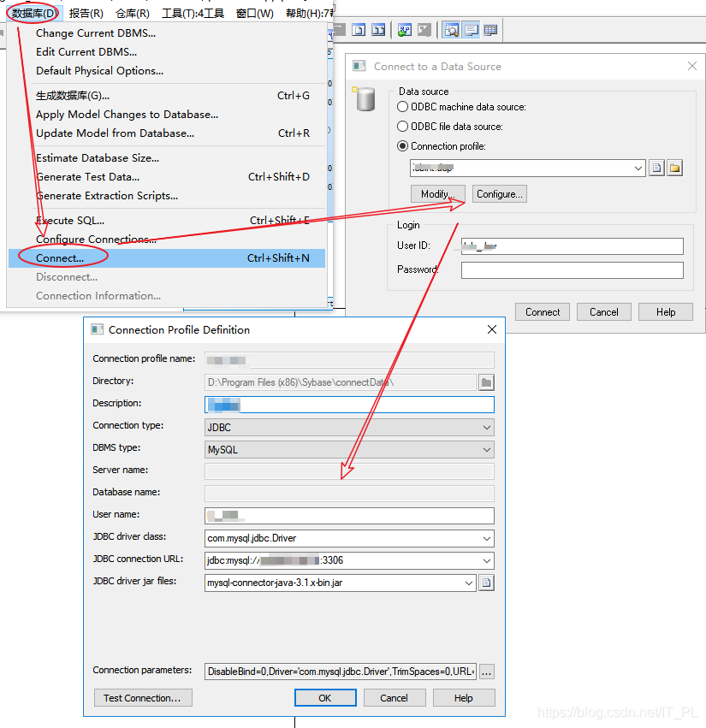This screenshot has width=706, height=728.
Task: Choose Edit Current DBMS... menu item
Action: pyautogui.click(x=166, y=51)
